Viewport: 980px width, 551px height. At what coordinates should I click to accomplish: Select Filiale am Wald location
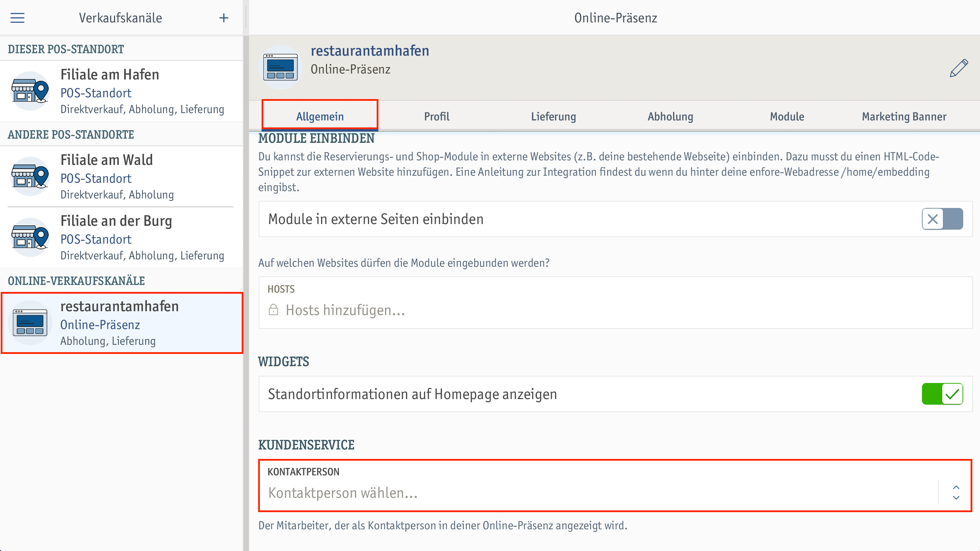(121, 176)
